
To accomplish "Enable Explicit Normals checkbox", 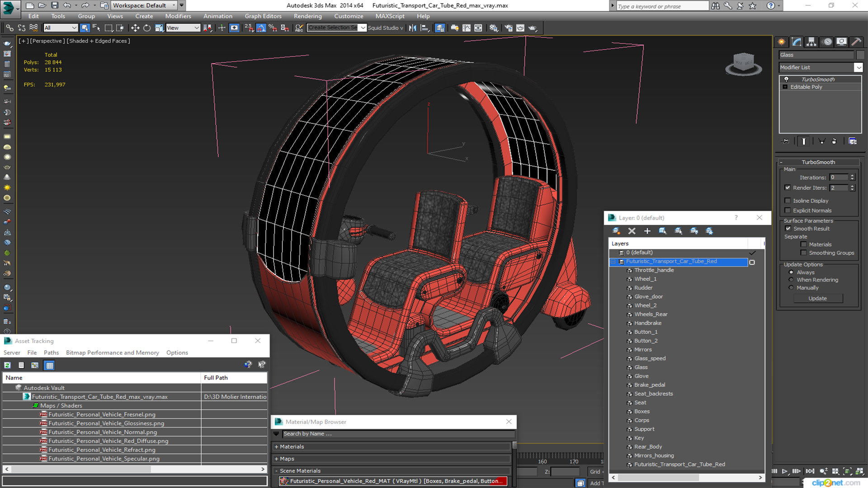I will (x=788, y=211).
